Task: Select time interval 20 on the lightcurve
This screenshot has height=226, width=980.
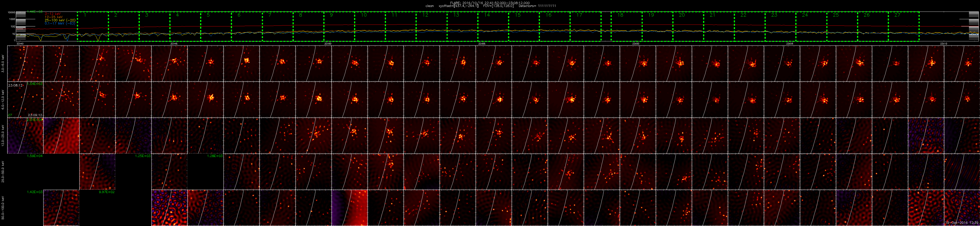Action: 688,26
